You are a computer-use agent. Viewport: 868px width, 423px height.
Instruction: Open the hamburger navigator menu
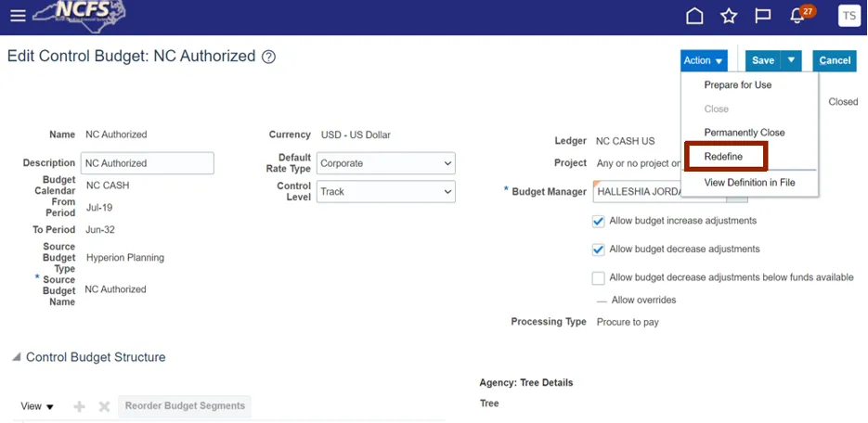pos(18,16)
